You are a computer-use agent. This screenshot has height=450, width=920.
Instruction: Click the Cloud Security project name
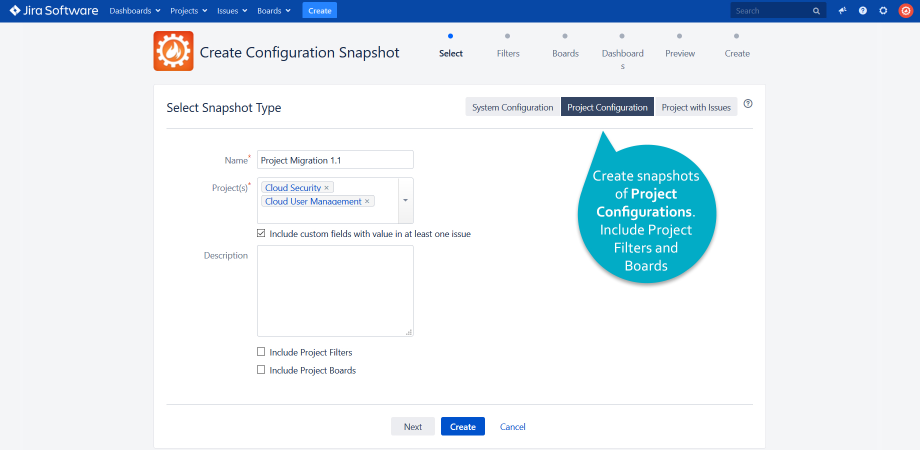coord(293,188)
